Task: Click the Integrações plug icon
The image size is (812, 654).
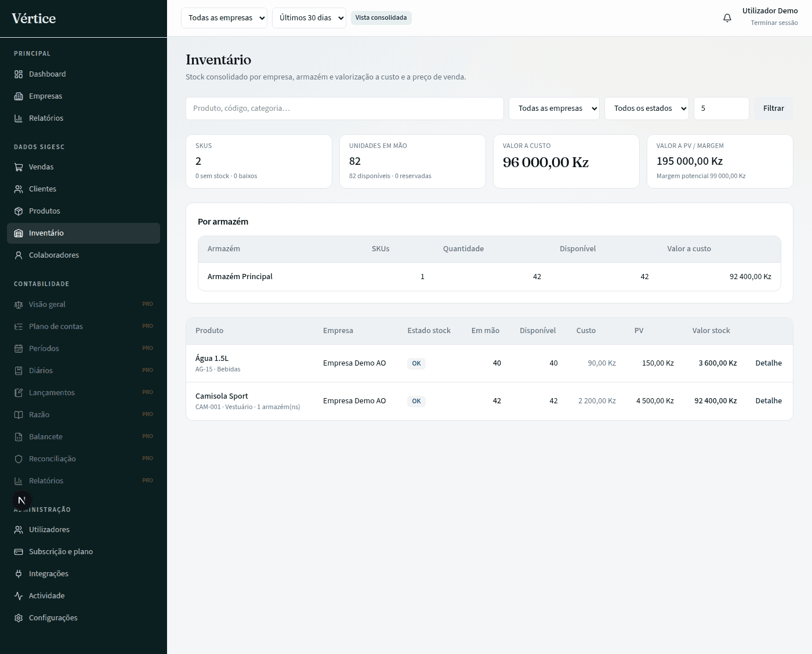Action: [19, 574]
